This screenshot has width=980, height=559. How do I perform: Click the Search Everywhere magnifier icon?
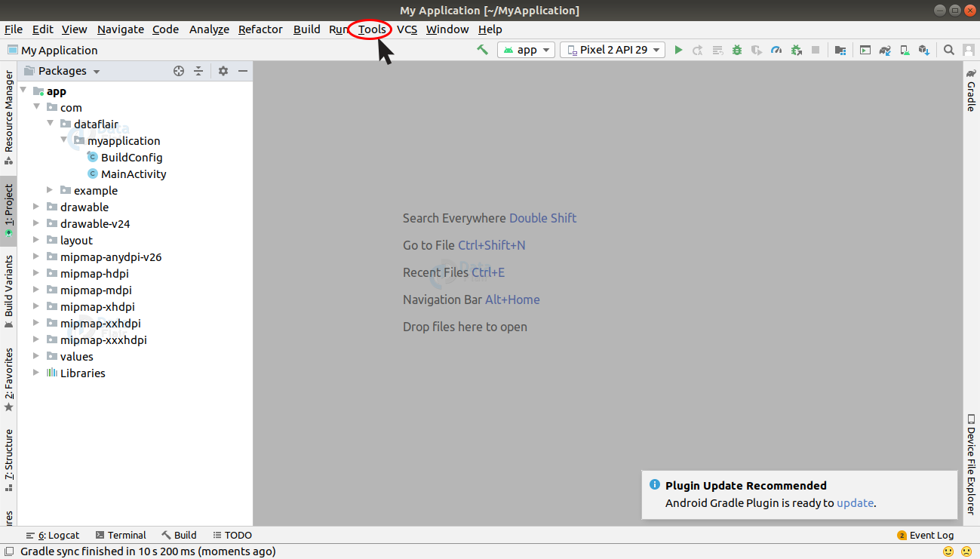949,50
